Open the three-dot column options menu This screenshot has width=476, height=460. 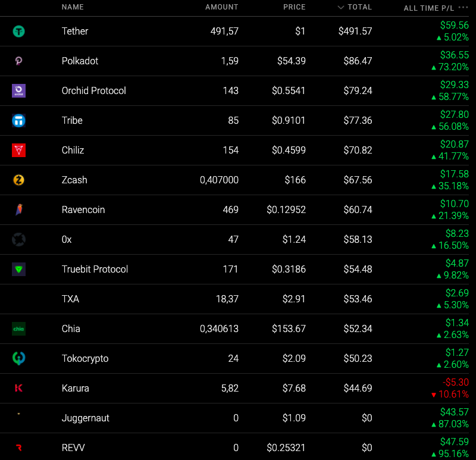coord(463,7)
